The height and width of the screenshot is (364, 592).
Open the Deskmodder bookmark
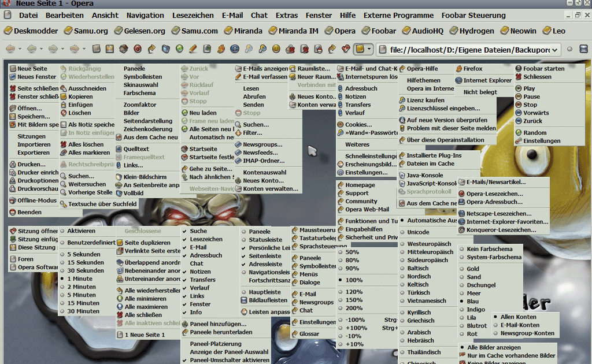31,31
